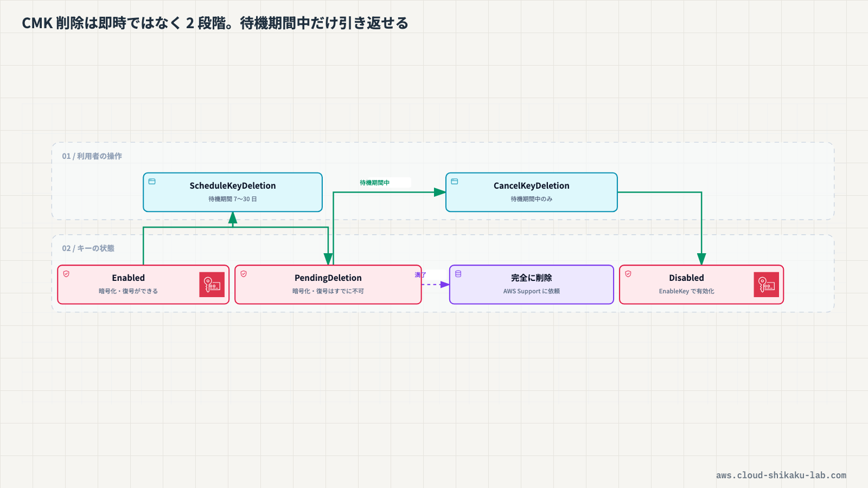Click the window icon in the ScheduleKeyDeletion box
Image resolution: width=868 pixels, height=488 pixels.
[x=152, y=182]
